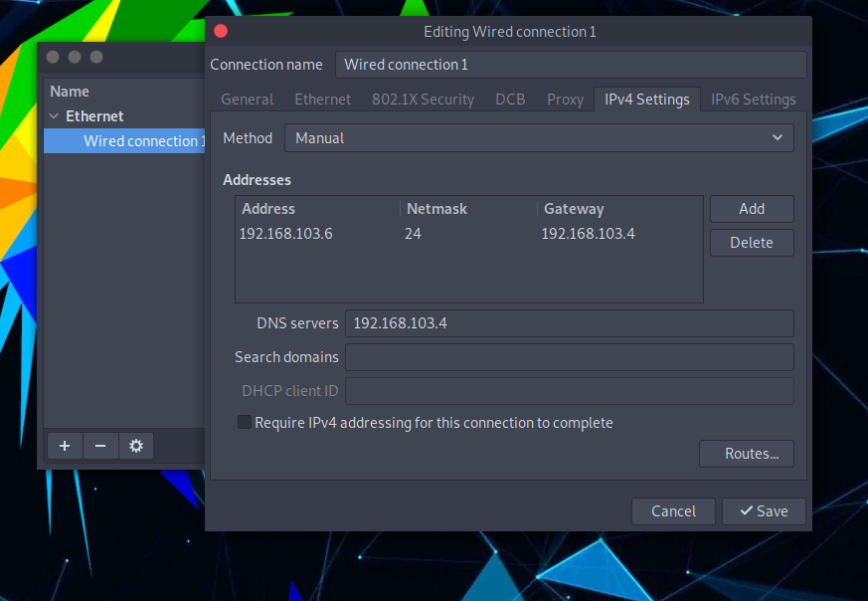Add a new connection with the plus icon
868x601 pixels.
pyautogui.click(x=64, y=446)
